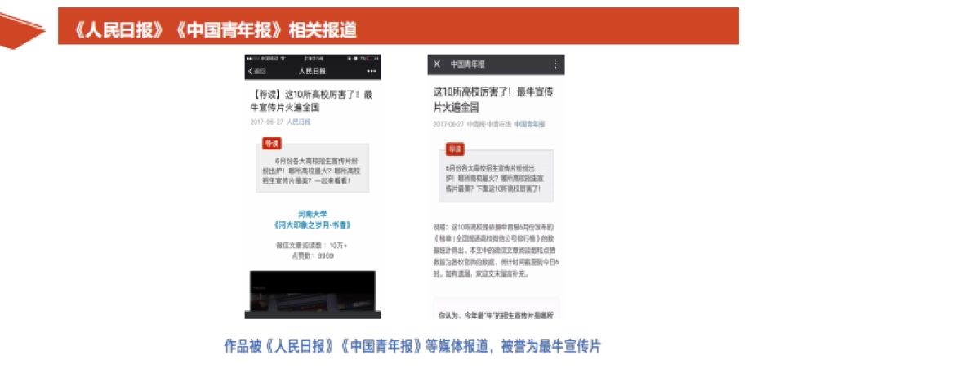Open the three-dot menu in 人民日报 header
This screenshot has height=382, width=980.
point(372,71)
